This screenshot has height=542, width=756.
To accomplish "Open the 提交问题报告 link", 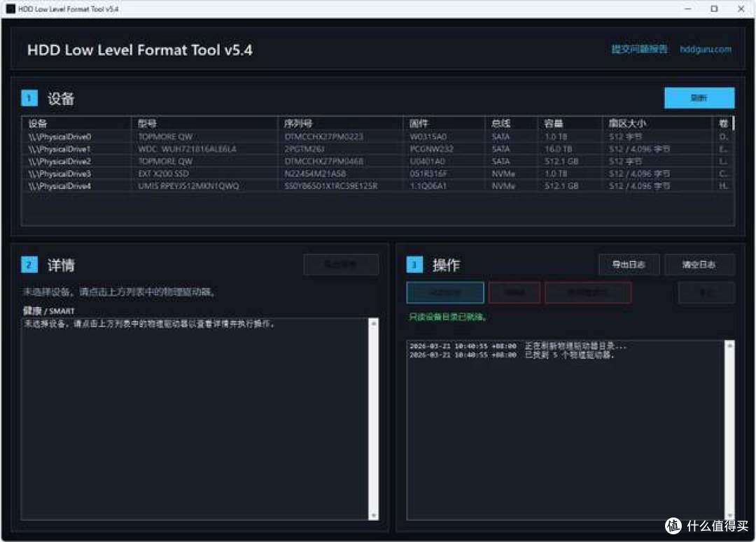I will pos(639,49).
